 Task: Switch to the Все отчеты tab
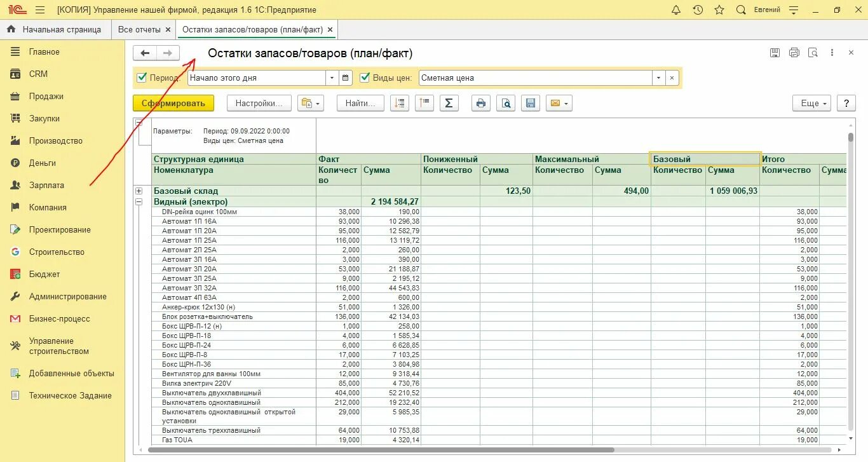[139, 29]
